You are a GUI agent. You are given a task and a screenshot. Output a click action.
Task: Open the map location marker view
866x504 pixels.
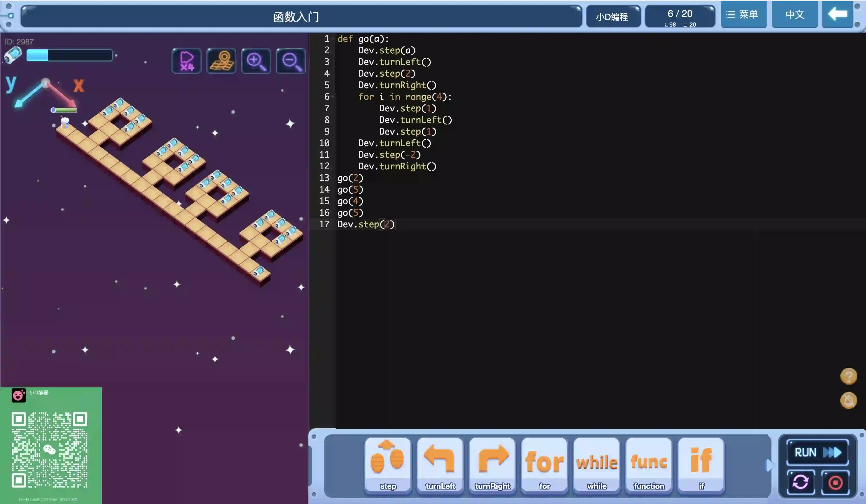pos(221,61)
